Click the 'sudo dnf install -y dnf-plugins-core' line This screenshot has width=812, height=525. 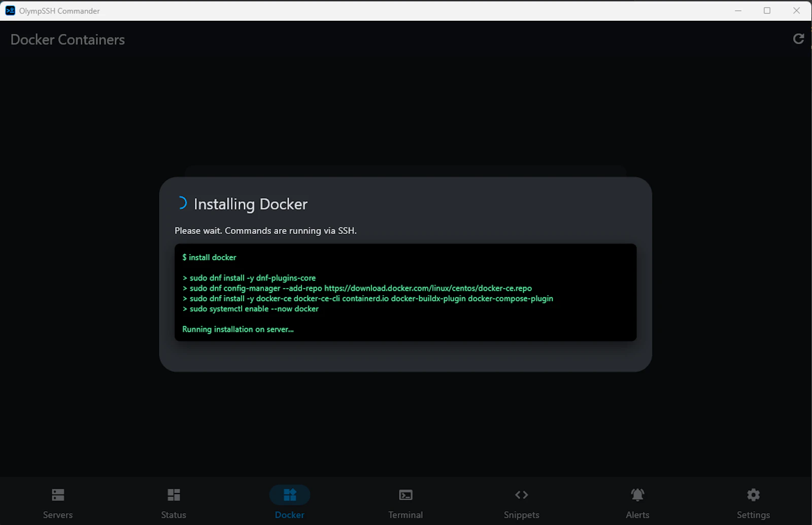click(249, 278)
